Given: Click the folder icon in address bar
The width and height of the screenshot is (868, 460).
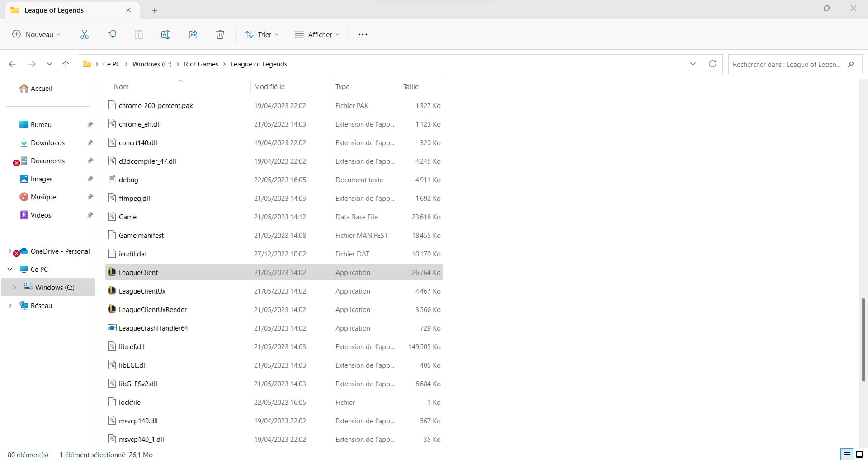Looking at the screenshot, I should [87, 64].
